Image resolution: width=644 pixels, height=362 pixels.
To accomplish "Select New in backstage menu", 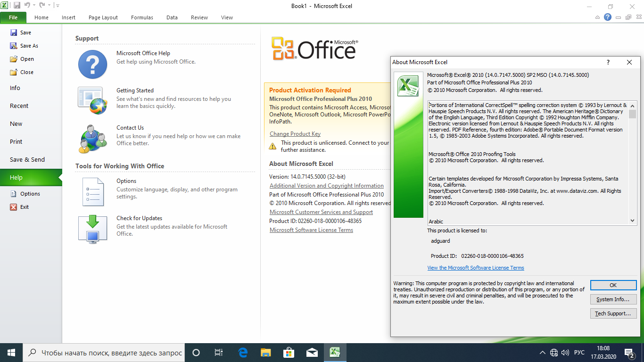I will pyautogui.click(x=31, y=124).
